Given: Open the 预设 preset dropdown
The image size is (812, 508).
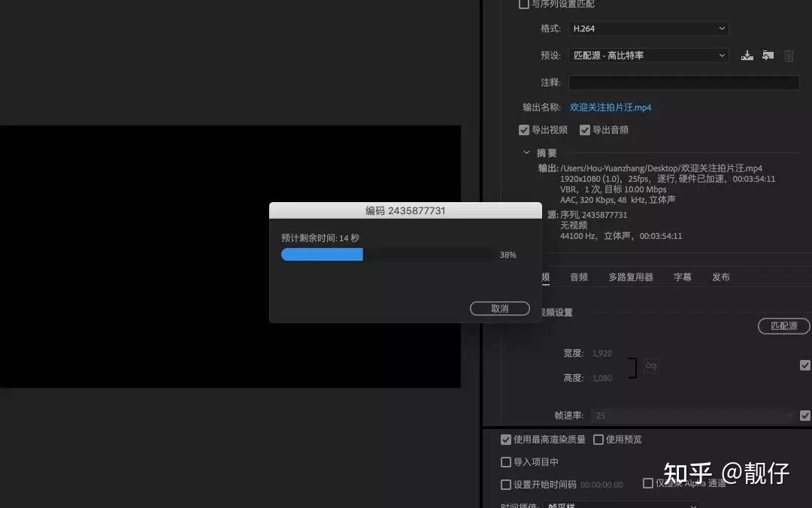Looking at the screenshot, I should coord(648,55).
